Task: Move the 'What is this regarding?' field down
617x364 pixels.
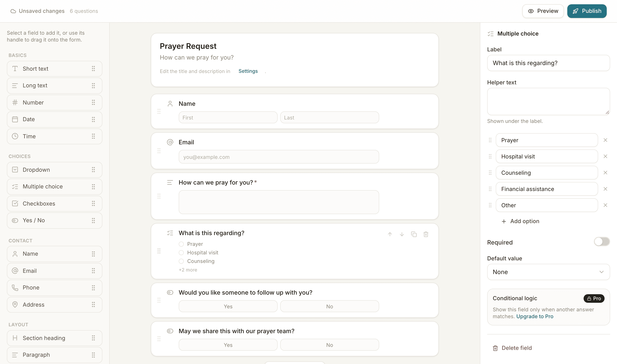Action: 402,234
